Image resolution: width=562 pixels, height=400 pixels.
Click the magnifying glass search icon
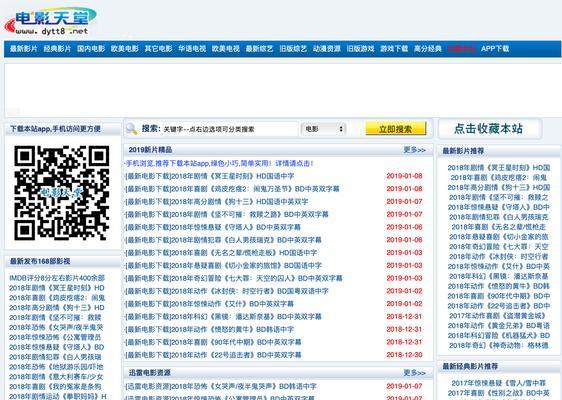(132, 129)
